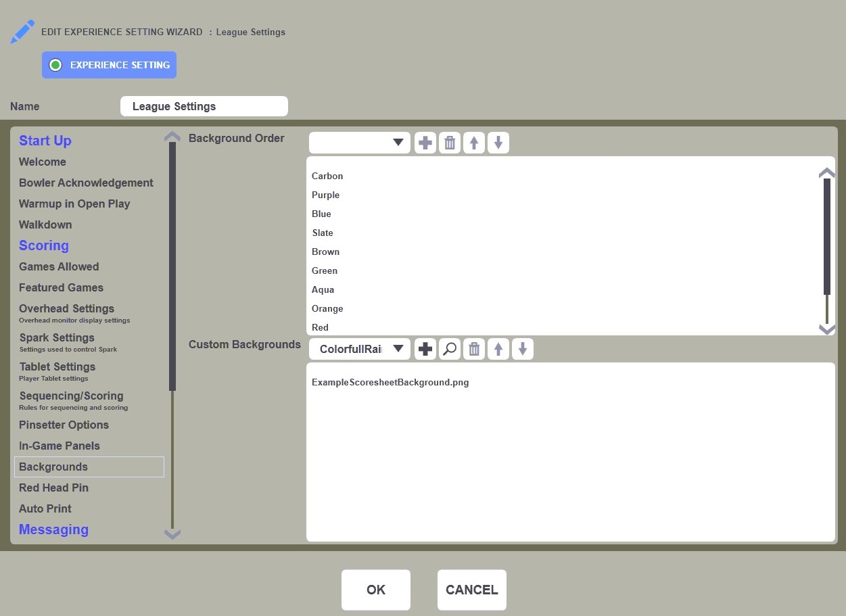Select Red in background list
This screenshot has width=846, height=616.
click(x=320, y=327)
